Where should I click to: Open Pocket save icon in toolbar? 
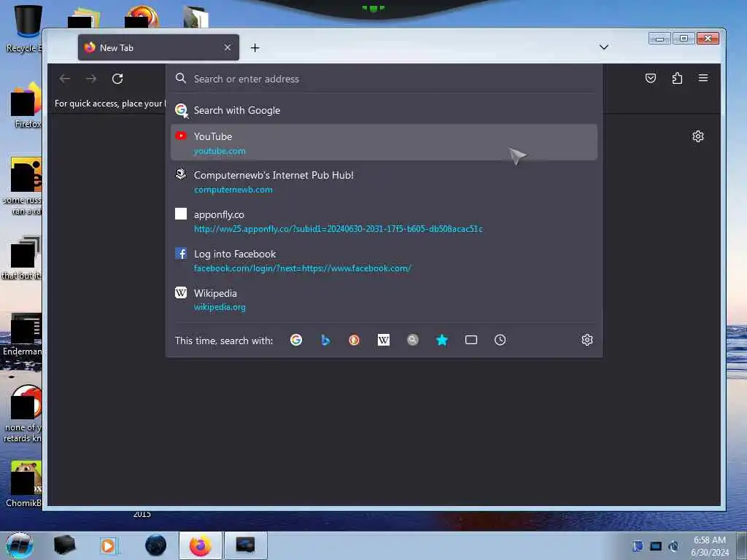[650, 78]
